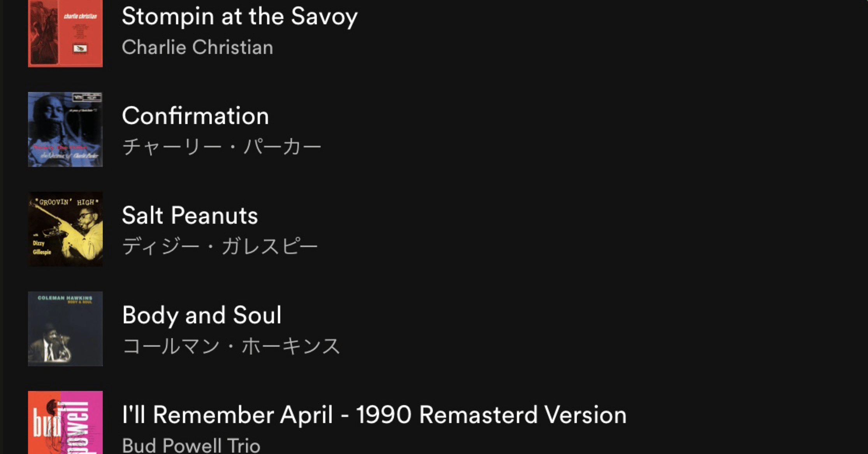Select the Coleman Hawkins album artwork
The image size is (868, 454).
pos(65,329)
